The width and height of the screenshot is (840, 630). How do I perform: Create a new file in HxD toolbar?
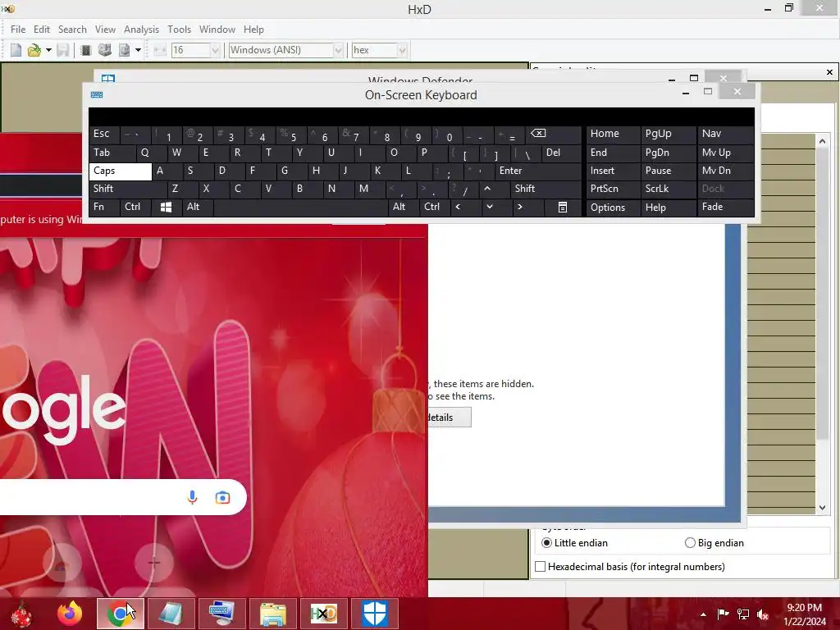click(x=16, y=50)
